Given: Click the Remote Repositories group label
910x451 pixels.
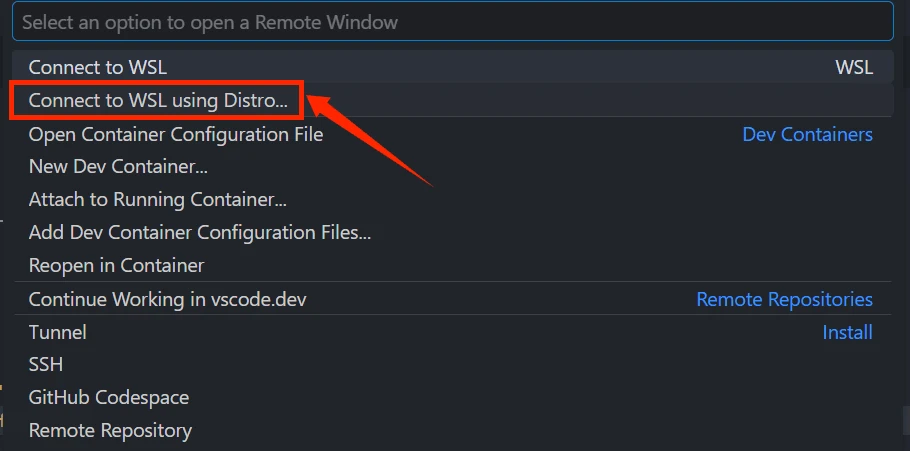Looking at the screenshot, I should tap(784, 299).
